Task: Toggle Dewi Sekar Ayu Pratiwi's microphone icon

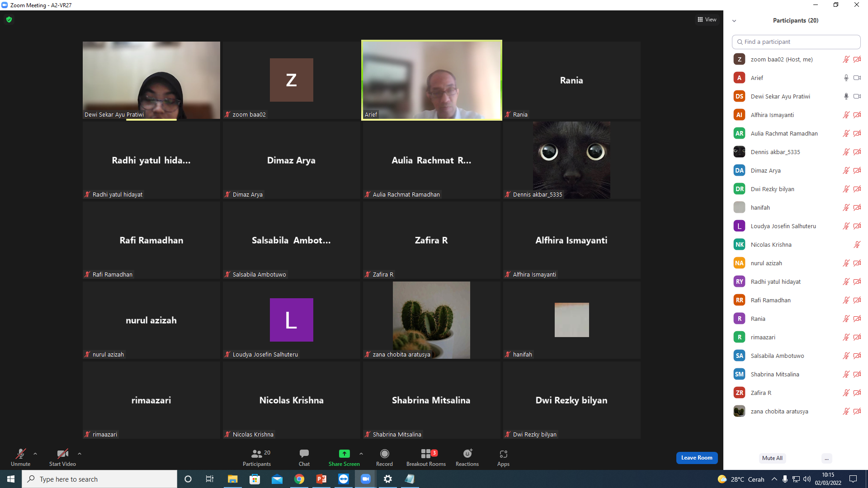Action: (846, 96)
